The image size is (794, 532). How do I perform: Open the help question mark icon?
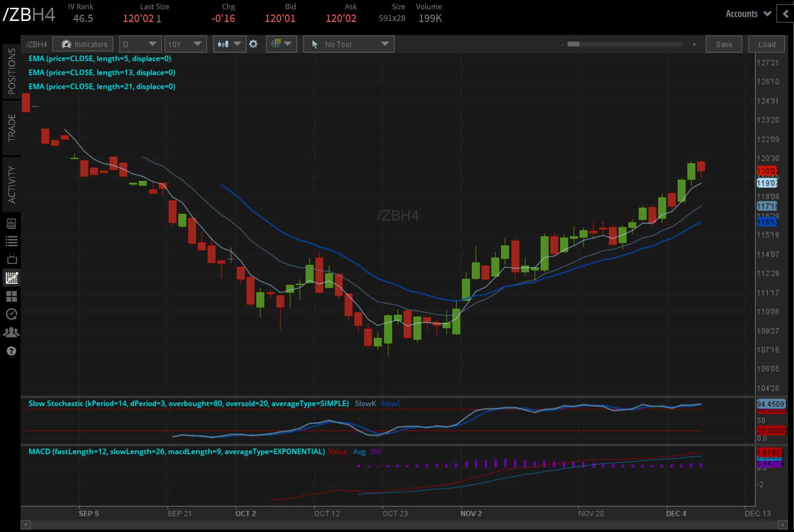tap(12, 351)
